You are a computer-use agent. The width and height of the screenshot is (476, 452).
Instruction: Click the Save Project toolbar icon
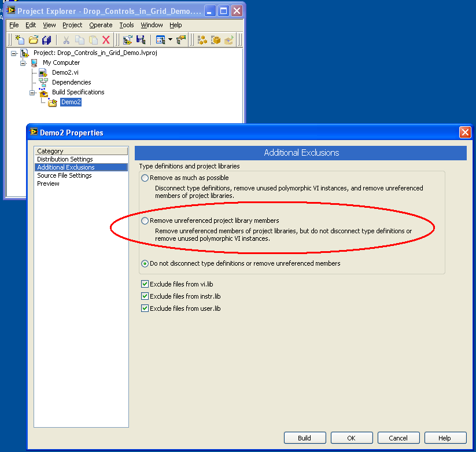[x=141, y=40]
